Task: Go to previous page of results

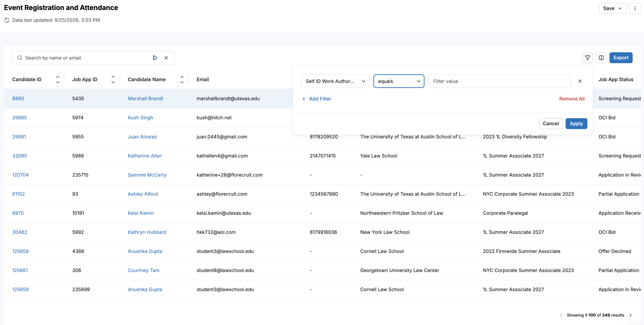Action: 561,315
